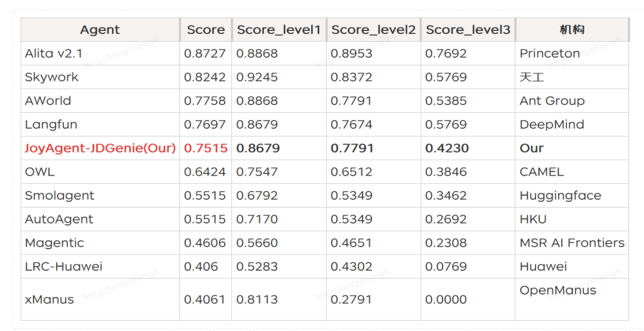Click level3 score 0.2308
This screenshot has height=331, width=644.
[446, 243]
